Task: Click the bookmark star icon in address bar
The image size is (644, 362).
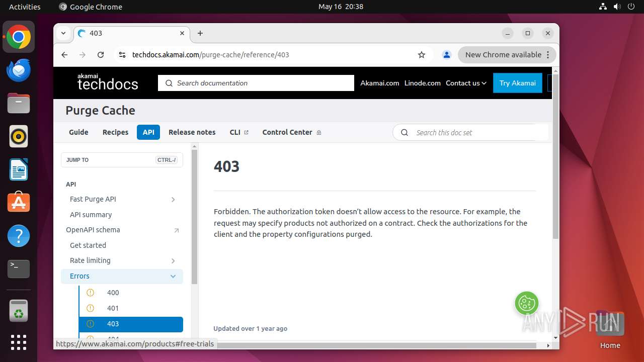Action: [422, 55]
